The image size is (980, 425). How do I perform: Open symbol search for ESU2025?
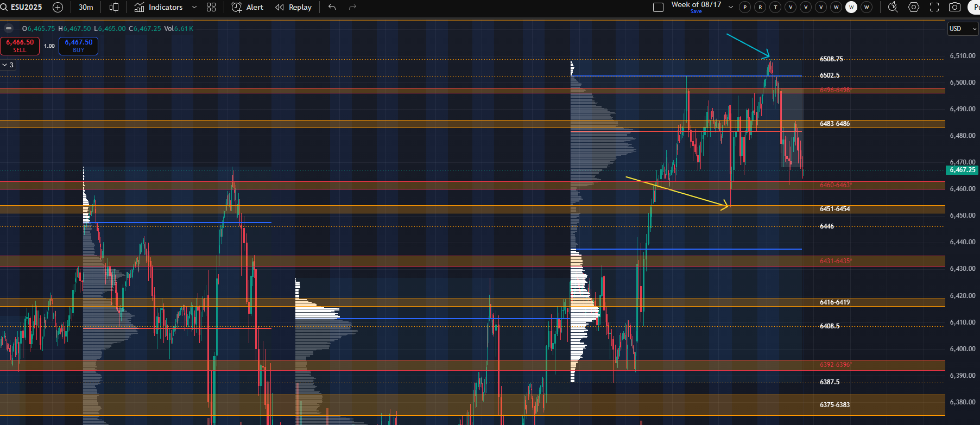(x=22, y=7)
